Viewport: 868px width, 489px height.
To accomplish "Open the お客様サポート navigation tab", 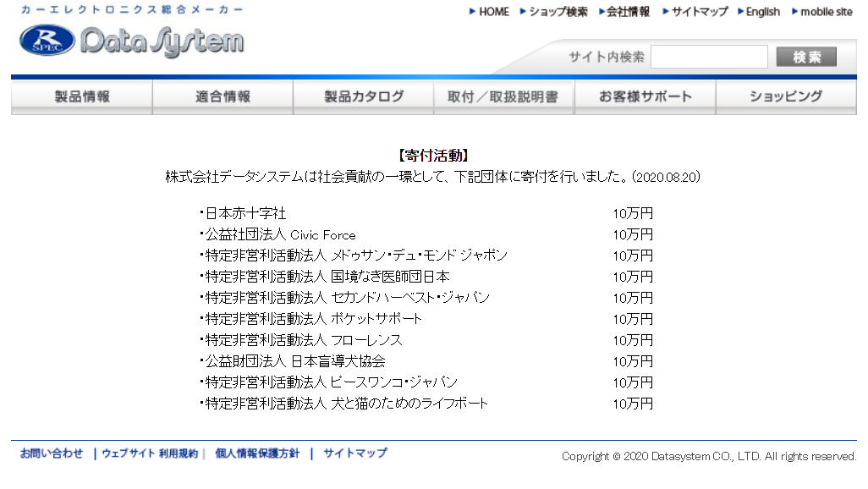I will pos(646,97).
